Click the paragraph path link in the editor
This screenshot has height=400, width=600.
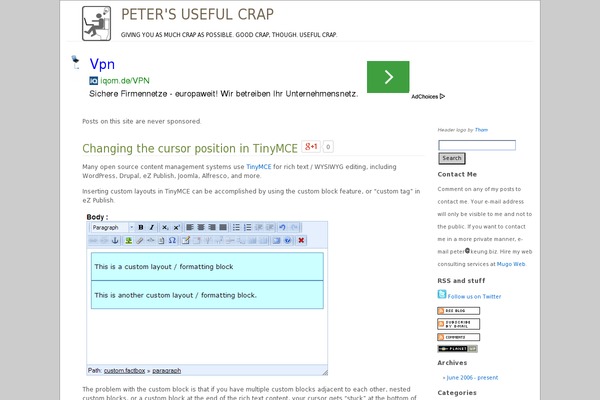166,371
